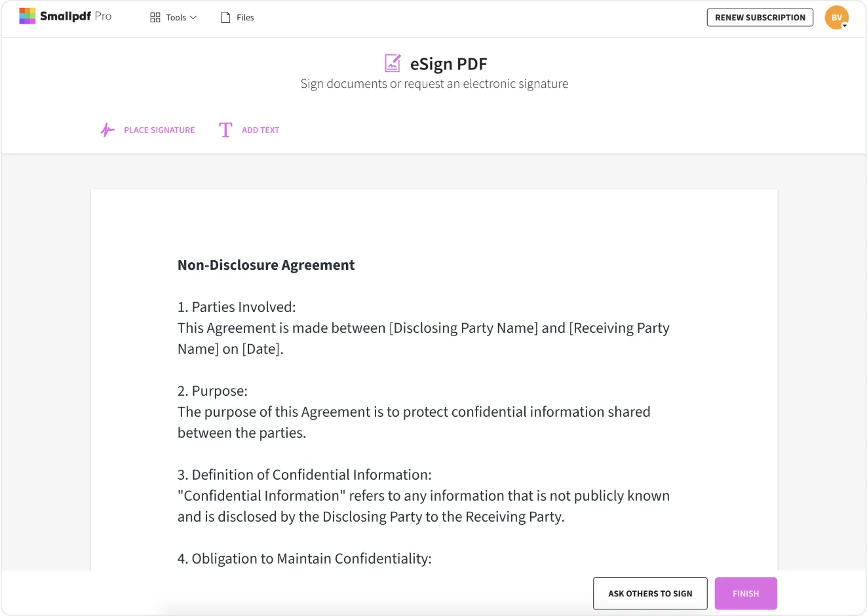
Task: Click the Ask Others to Sign button
Action: (x=650, y=594)
